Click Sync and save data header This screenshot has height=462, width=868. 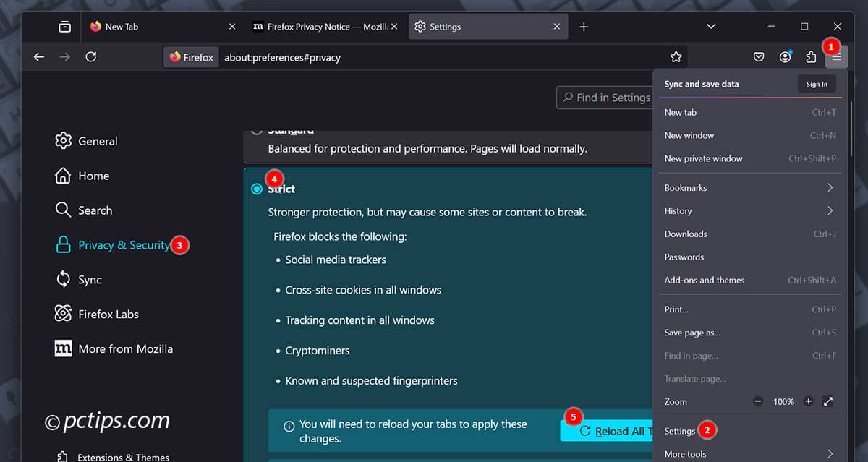tap(702, 84)
